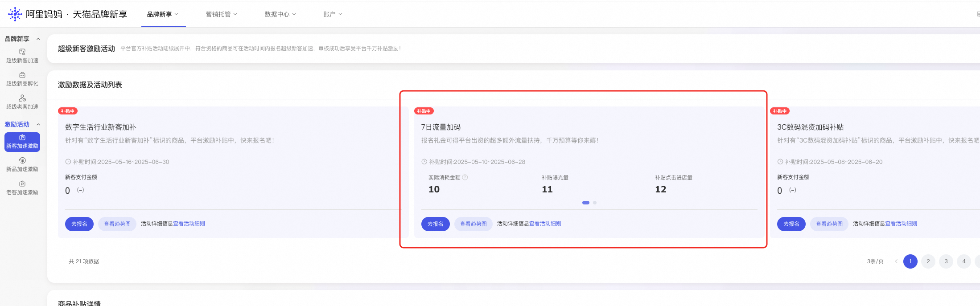Select current pagination page 1
Screen dimensions: 980x306
pyautogui.click(x=910, y=261)
